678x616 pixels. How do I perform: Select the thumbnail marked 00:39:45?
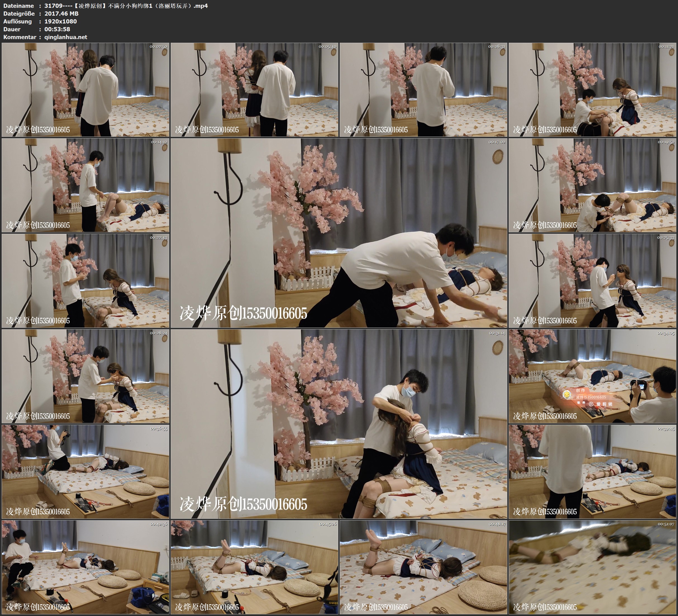[x=593, y=472]
